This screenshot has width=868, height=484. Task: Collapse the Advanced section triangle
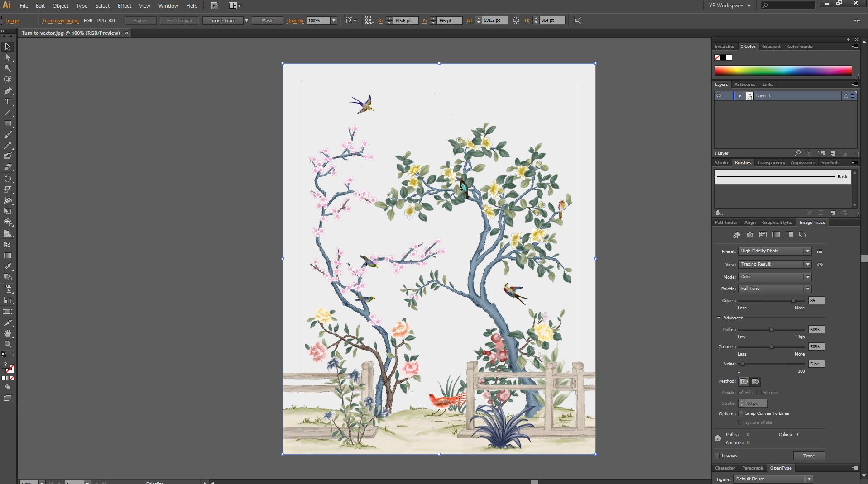[719, 318]
